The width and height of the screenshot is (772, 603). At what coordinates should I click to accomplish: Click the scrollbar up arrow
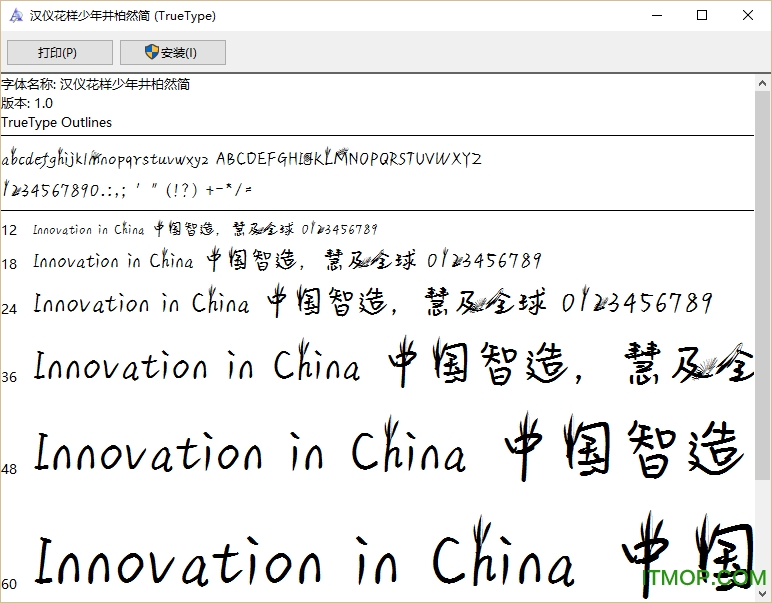point(763,83)
